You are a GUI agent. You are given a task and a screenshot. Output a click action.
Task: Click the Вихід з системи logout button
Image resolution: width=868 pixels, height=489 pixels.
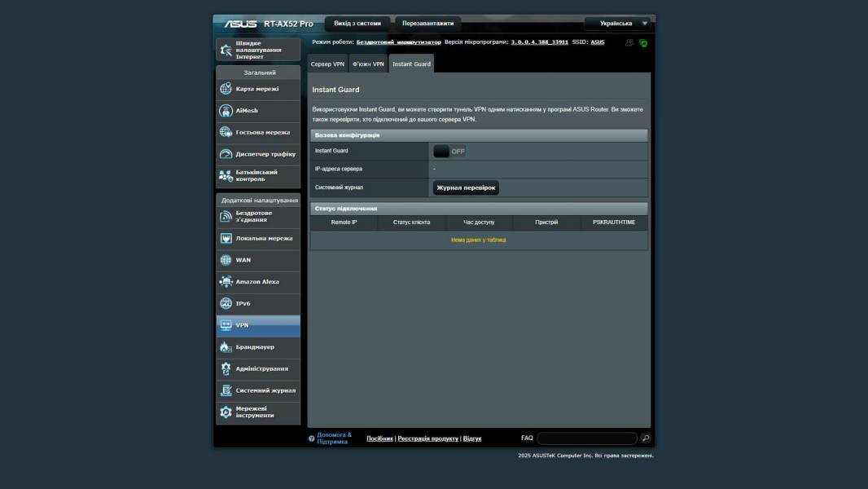[357, 24]
